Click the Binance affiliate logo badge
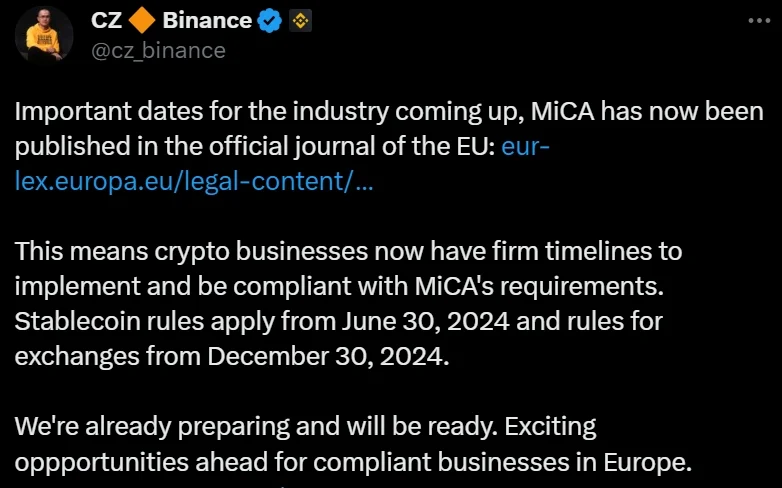Screen dimensions: 782x488 pyautogui.click(x=299, y=21)
